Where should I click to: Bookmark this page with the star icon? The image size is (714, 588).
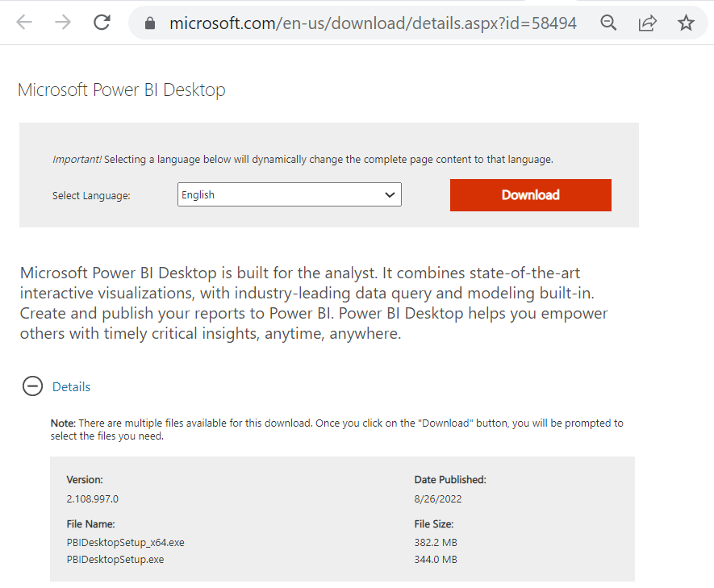[686, 23]
